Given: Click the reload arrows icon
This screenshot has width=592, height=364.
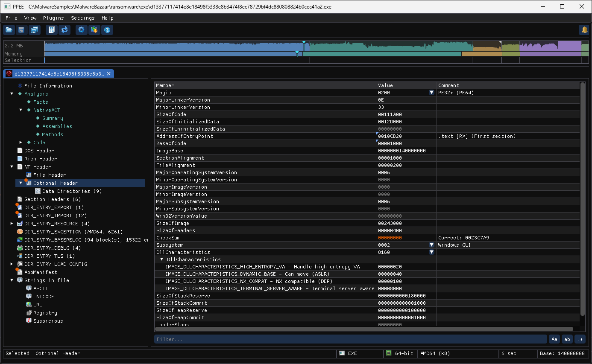Looking at the screenshot, I should pos(64,30).
